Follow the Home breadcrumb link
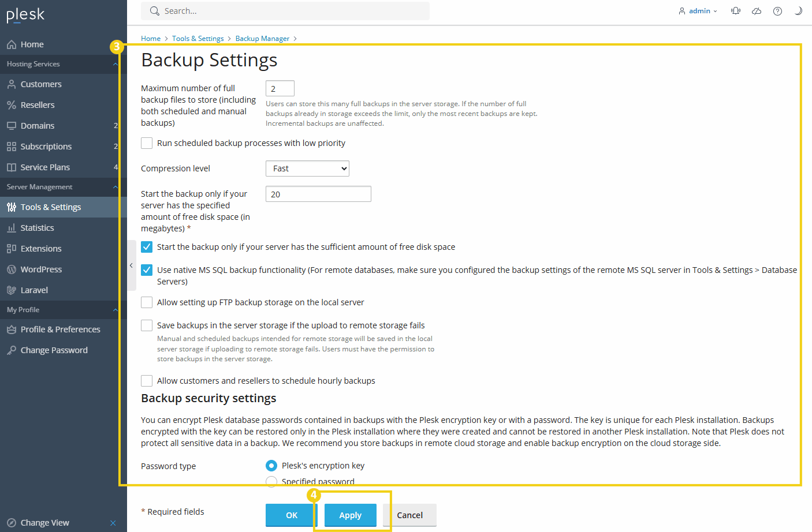812x532 pixels. [x=151, y=39]
